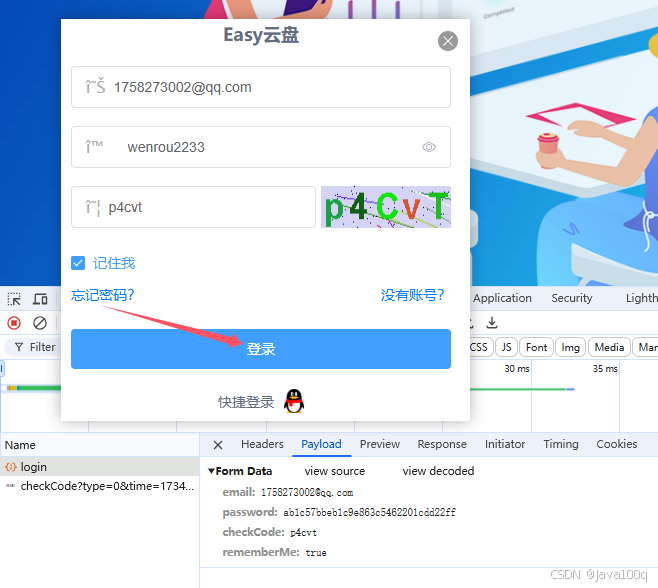Filter requests by JS type
The image size is (658, 588).
click(x=507, y=348)
